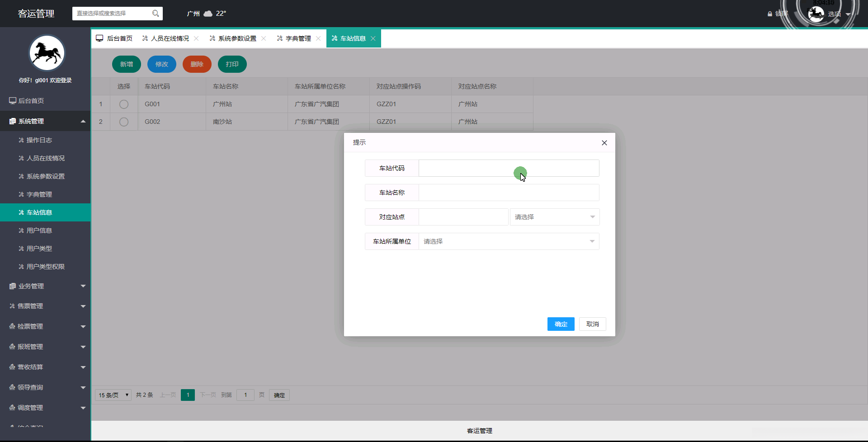This screenshot has width=868, height=442.
Task: Click the lock screen icon
Action: point(770,14)
